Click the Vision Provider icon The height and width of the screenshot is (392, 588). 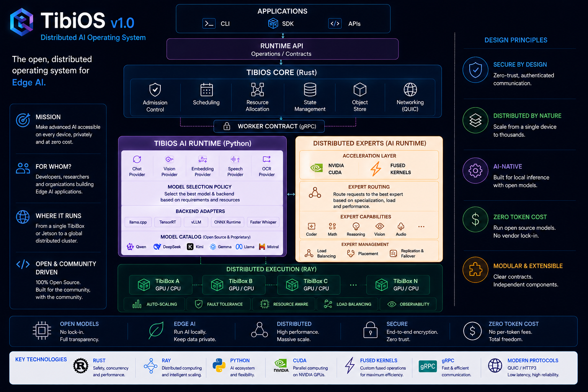[x=169, y=159]
